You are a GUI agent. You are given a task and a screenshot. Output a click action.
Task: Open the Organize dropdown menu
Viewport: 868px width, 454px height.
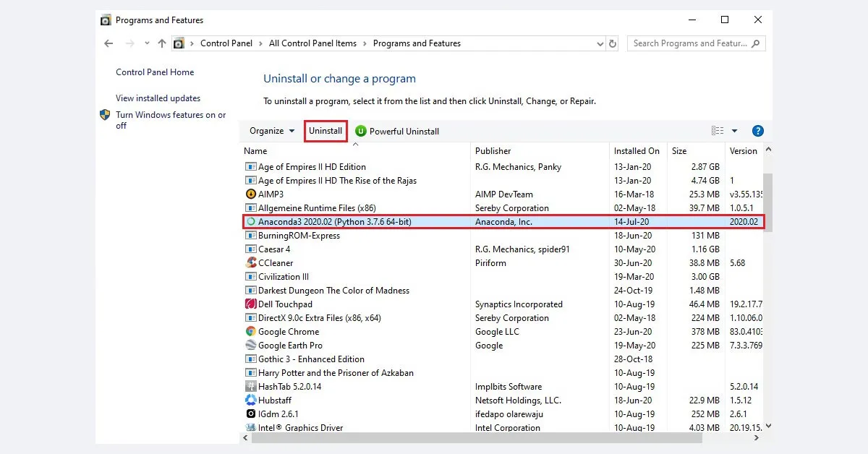(271, 131)
